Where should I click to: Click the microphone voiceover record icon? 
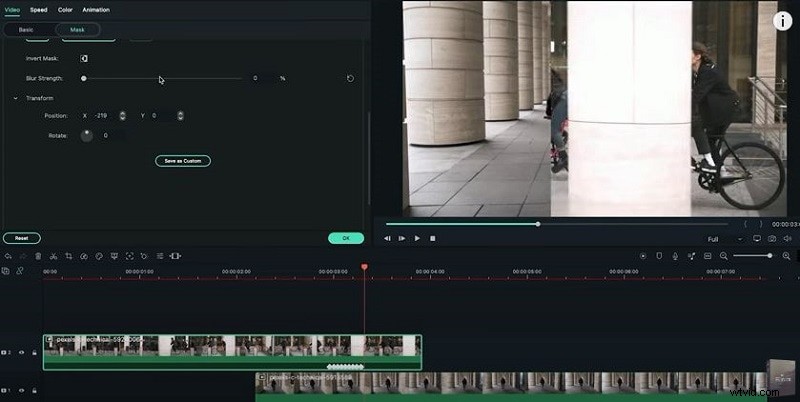point(675,256)
